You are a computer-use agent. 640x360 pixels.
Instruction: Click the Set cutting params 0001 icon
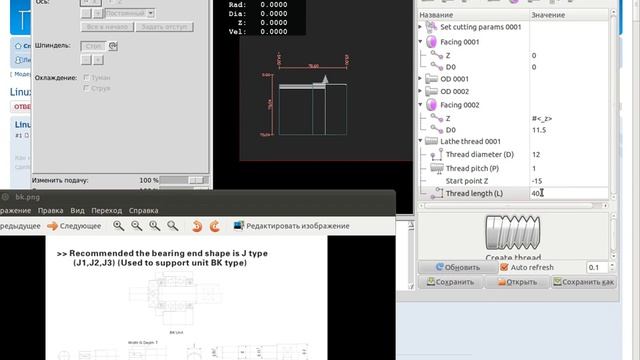point(431,27)
